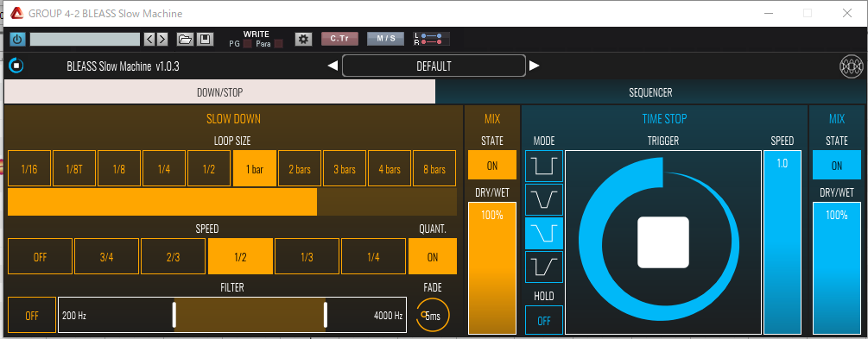This screenshot has height=339, width=868.
Task: Open preset folder icon in host toolbar
Action: 185,40
